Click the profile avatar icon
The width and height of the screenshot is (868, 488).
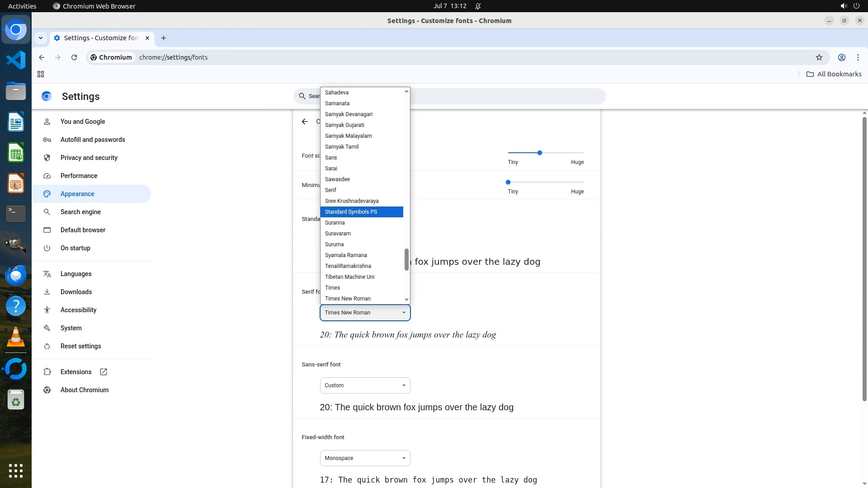(x=841, y=57)
